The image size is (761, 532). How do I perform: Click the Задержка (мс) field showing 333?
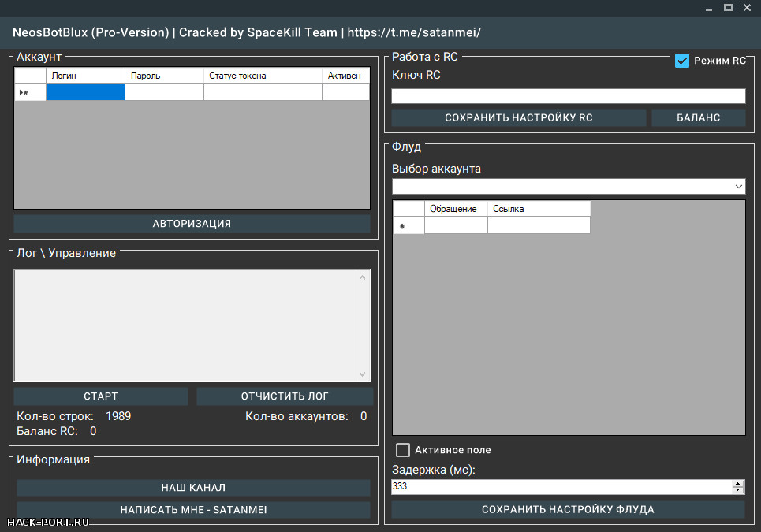click(x=561, y=487)
